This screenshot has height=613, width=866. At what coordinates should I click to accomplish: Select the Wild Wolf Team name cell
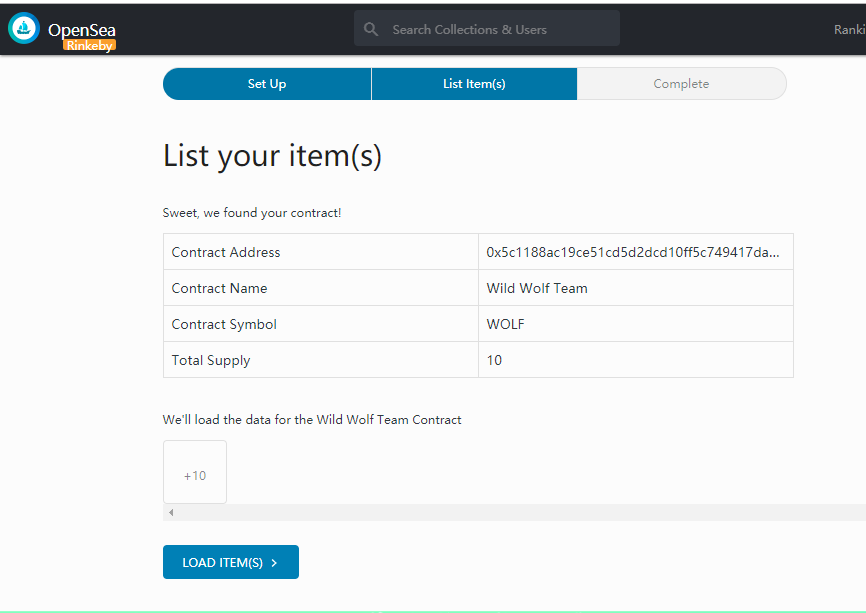tap(537, 288)
